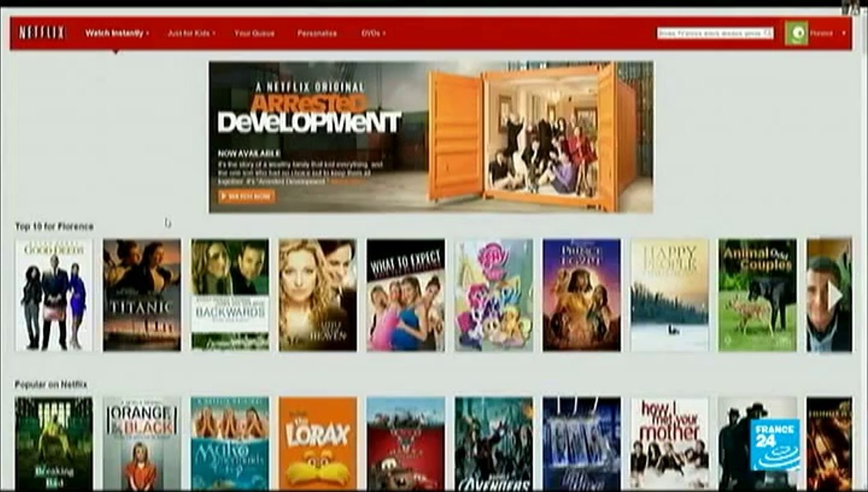Select The Avengers poster
Screen dimensions: 868x492
coord(494,444)
